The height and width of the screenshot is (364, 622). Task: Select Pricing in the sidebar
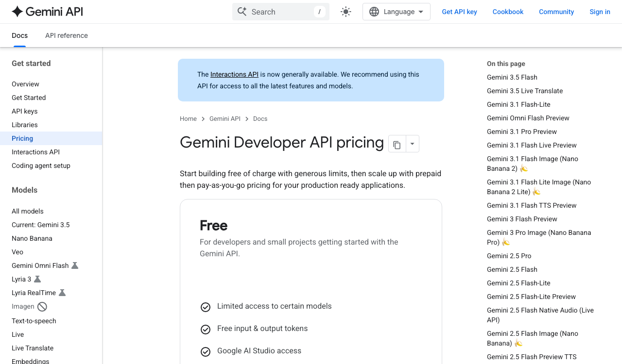point(51,138)
